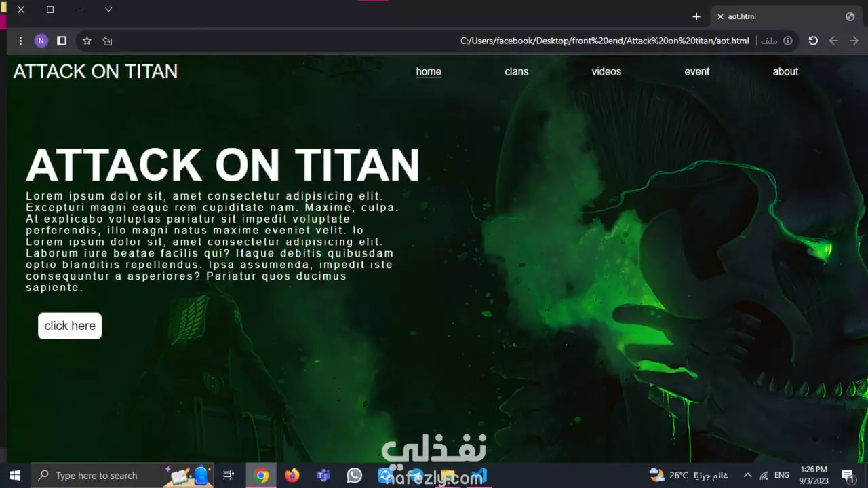Viewport: 868px width, 488px height.
Task: Open a new tab with plus icon
Action: pyautogui.click(x=696, y=16)
